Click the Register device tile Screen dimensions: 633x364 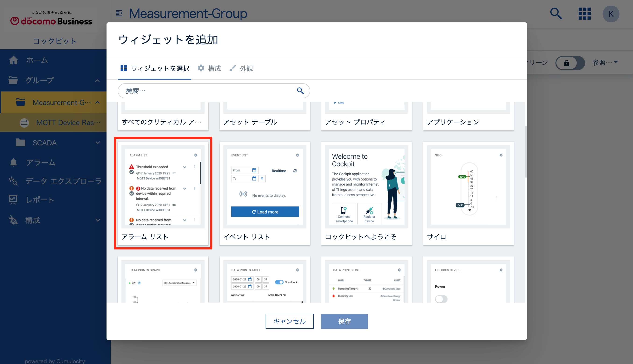click(369, 214)
